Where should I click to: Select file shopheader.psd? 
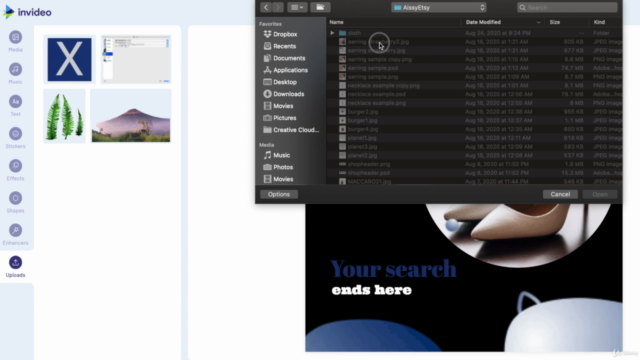475,173
